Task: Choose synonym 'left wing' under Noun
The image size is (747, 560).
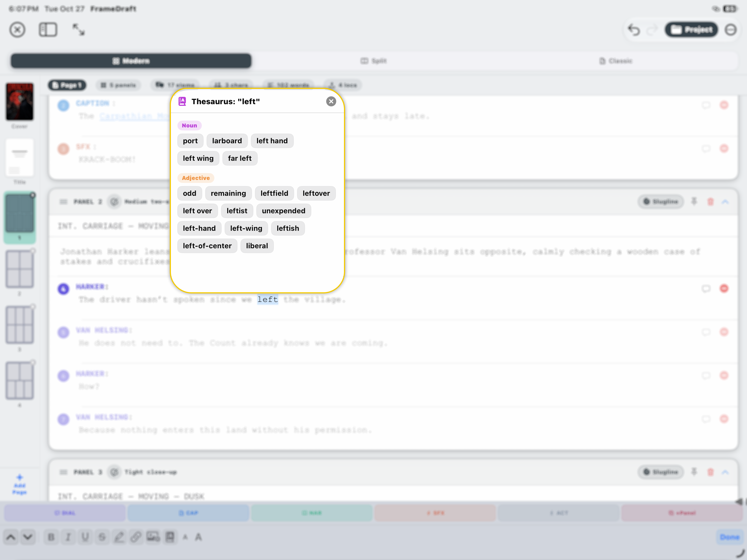Action: pyautogui.click(x=198, y=158)
